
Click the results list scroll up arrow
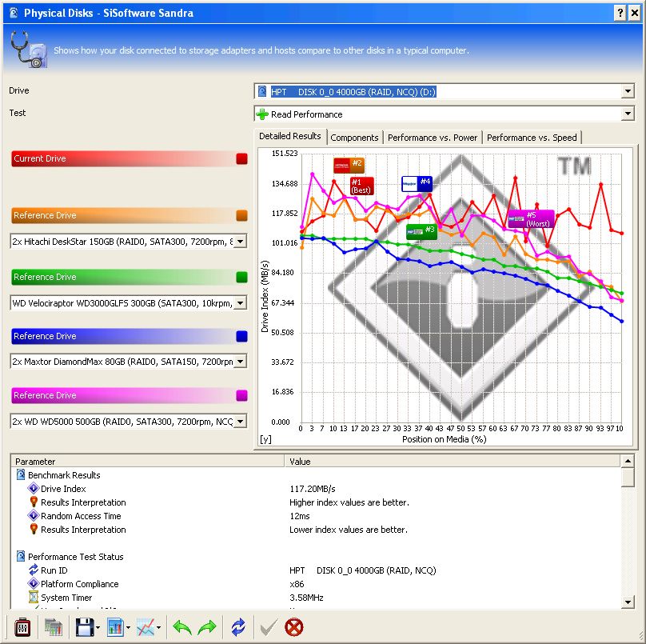coord(628,462)
